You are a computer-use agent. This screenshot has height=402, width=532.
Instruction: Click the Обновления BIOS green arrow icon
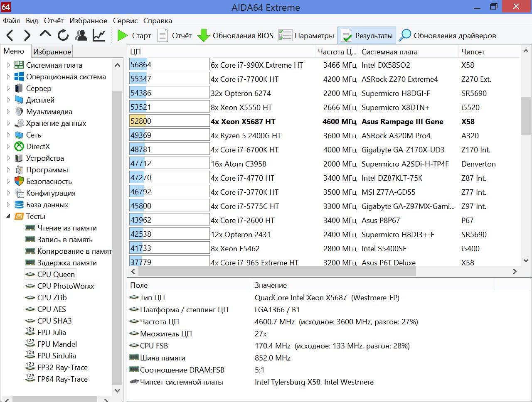tap(204, 36)
